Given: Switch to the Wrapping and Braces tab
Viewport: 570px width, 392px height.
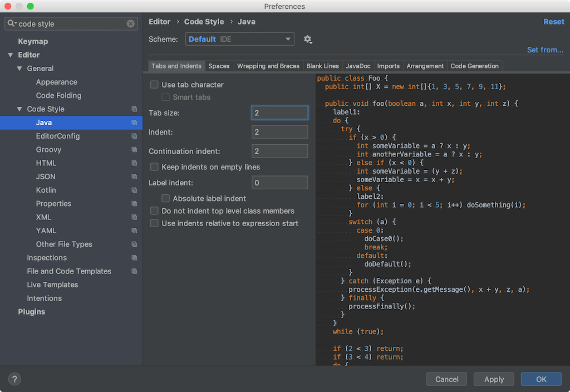Looking at the screenshot, I should pyautogui.click(x=268, y=66).
